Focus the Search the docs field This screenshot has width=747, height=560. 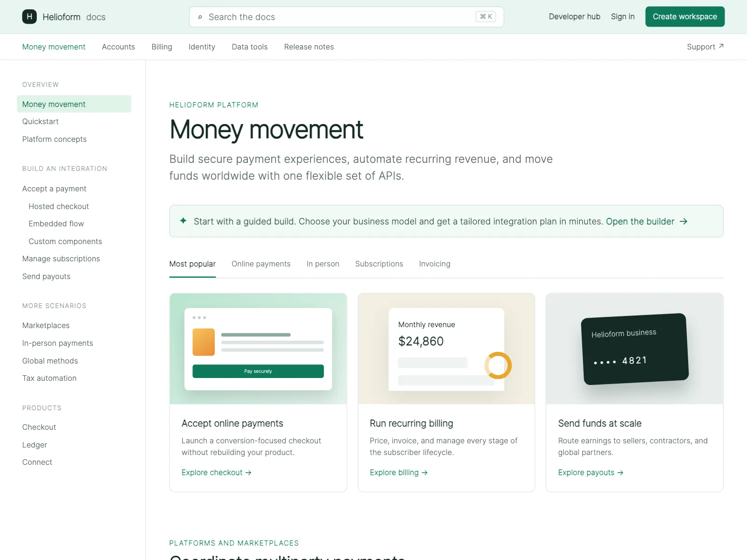click(346, 17)
